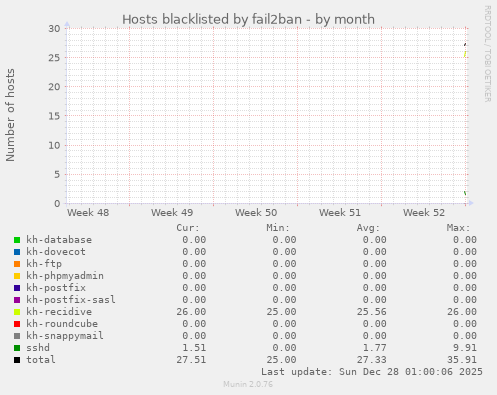Click the kh-recidive lime legend swatch
Screen dimensions: 497x395
coord(17,312)
